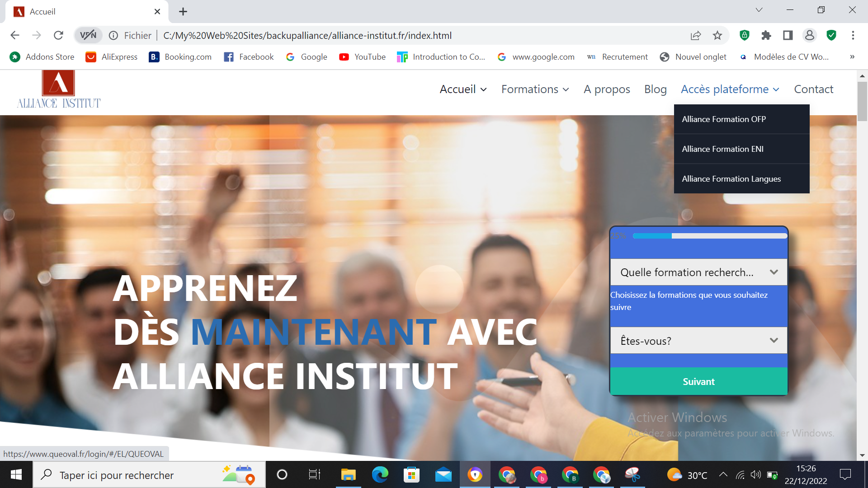The image size is (868, 488).
Task: View site information icon next to Fichier
Action: (x=113, y=35)
